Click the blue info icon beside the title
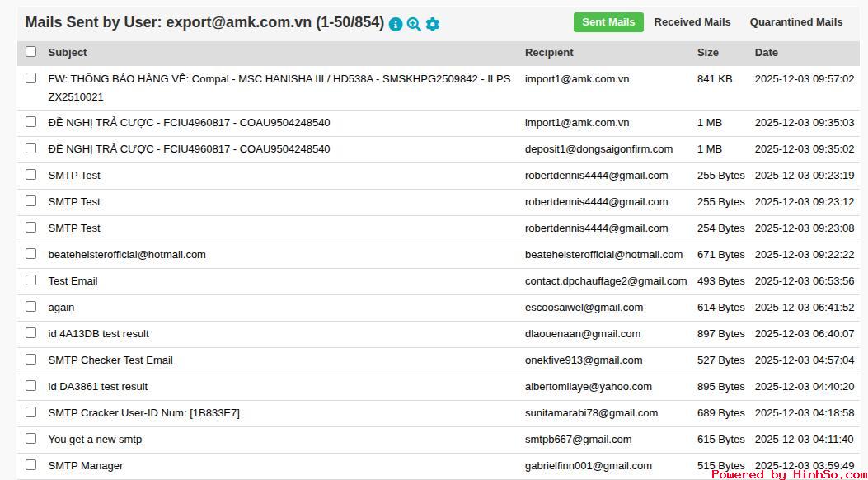This screenshot has width=868, height=480. tap(396, 24)
